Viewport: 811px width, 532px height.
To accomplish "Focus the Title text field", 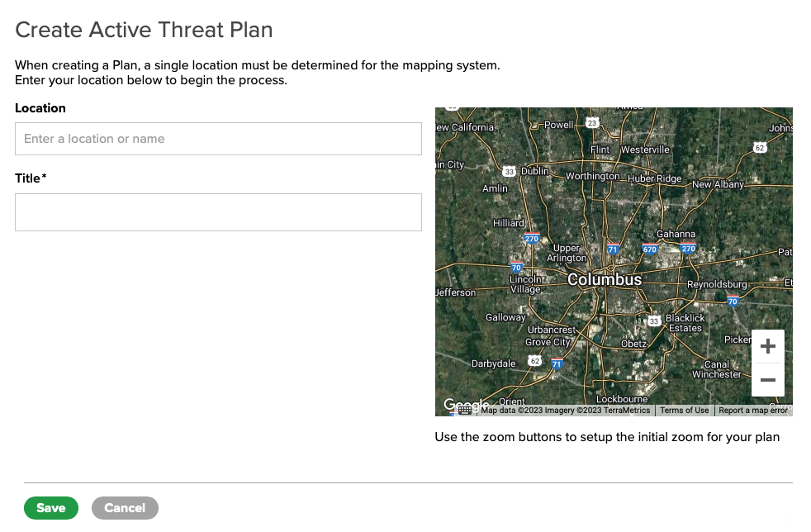I will coord(218,212).
